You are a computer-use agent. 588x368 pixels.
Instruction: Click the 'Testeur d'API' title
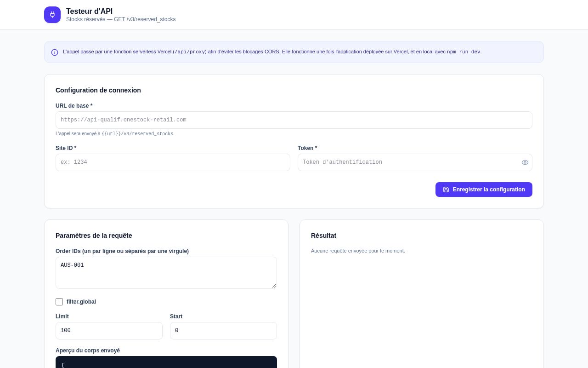point(89,11)
